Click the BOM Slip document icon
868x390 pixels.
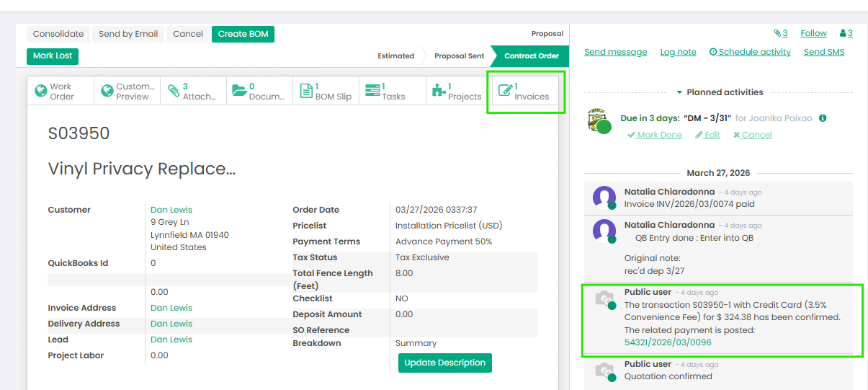coord(305,91)
